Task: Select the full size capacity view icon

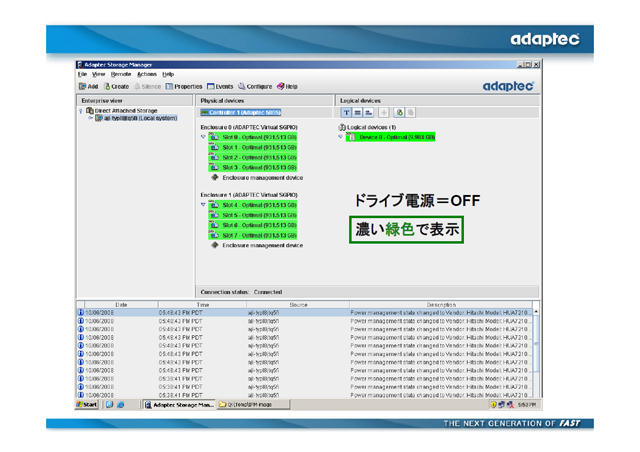Action: 358,113
